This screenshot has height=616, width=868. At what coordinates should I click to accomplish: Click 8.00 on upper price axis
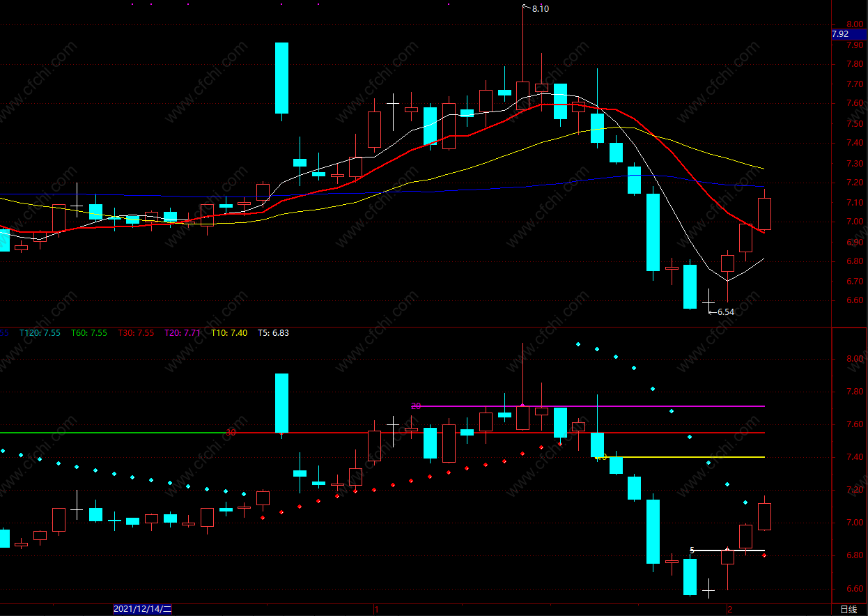(x=855, y=25)
